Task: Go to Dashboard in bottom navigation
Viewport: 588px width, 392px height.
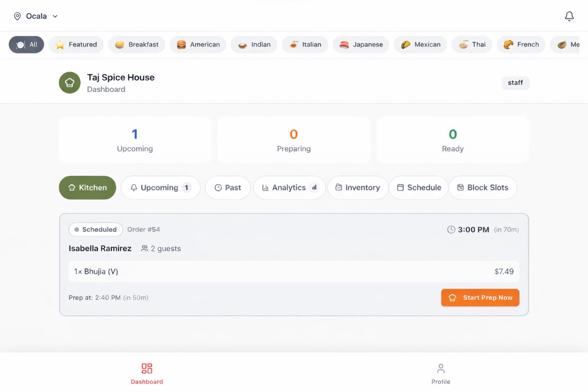Action: (x=146, y=373)
